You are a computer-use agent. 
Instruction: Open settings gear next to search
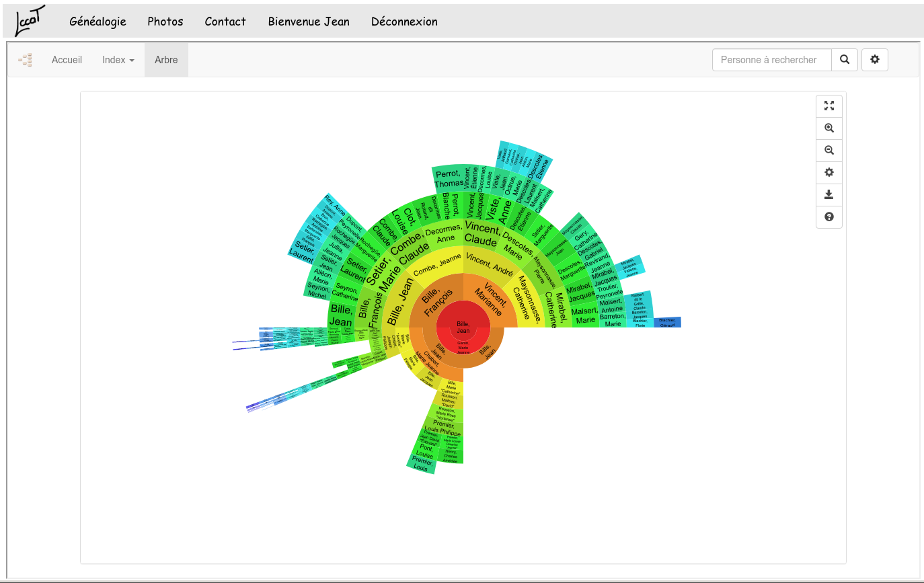(874, 60)
